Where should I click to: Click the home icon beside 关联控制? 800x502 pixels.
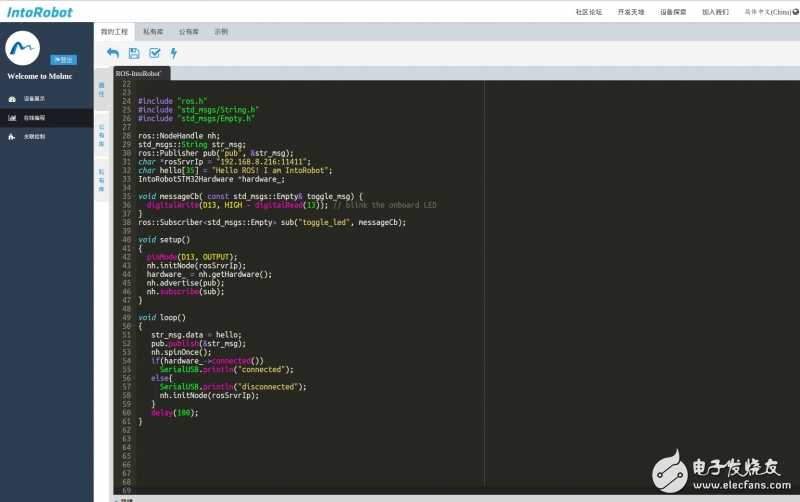(x=12, y=136)
